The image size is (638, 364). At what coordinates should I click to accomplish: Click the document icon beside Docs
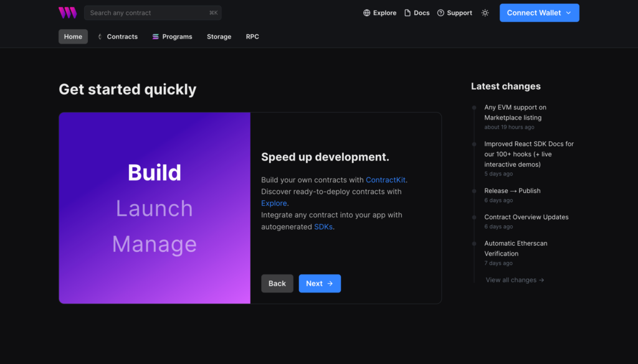click(407, 13)
